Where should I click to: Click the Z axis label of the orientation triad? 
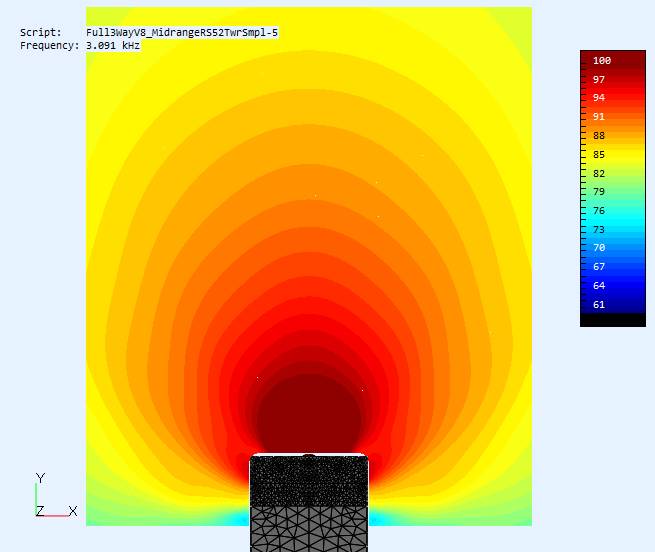(x=40, y=511)
